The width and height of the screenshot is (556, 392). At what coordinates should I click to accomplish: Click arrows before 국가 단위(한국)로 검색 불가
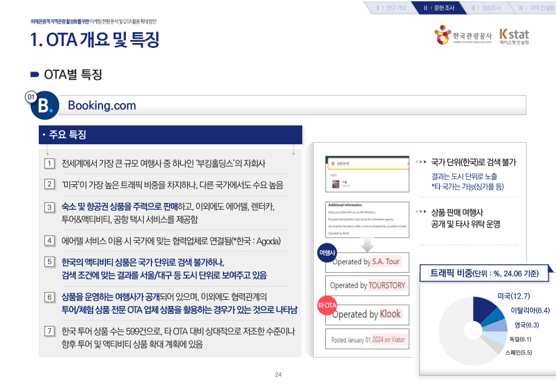421,162
